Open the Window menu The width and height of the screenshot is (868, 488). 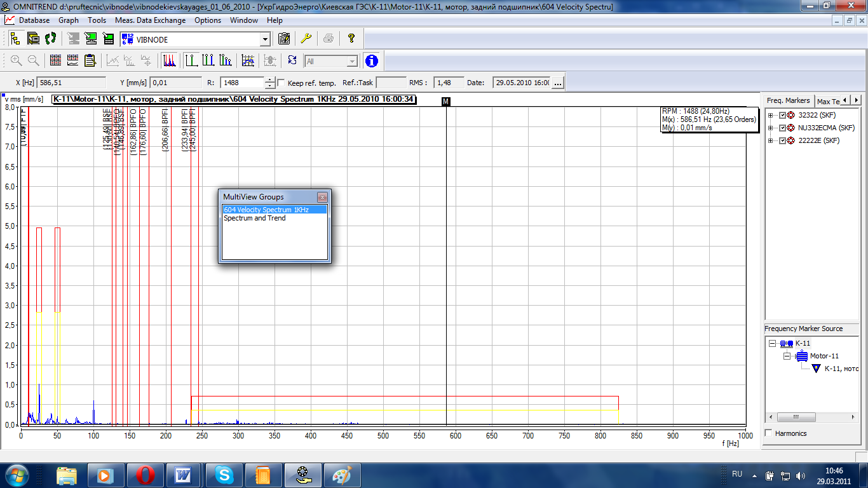click(x=244, y=20)
